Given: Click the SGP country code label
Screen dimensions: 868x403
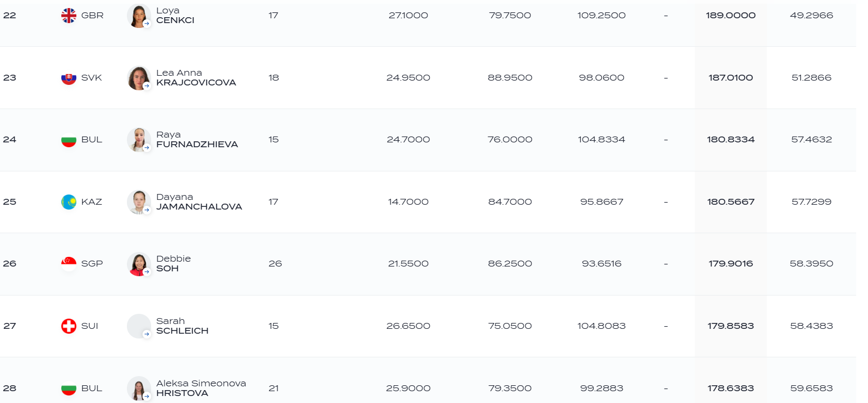Looking at the screenshot, I should tap(92, 264).
